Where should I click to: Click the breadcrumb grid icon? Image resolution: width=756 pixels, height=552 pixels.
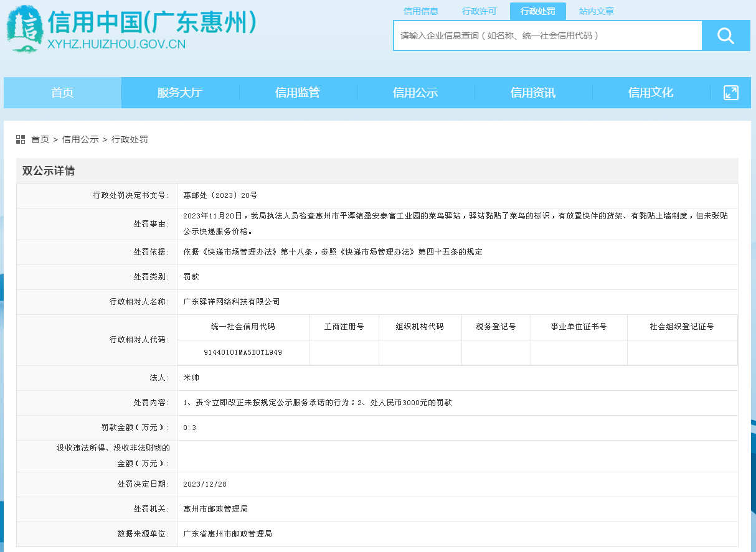click(21, 139)
